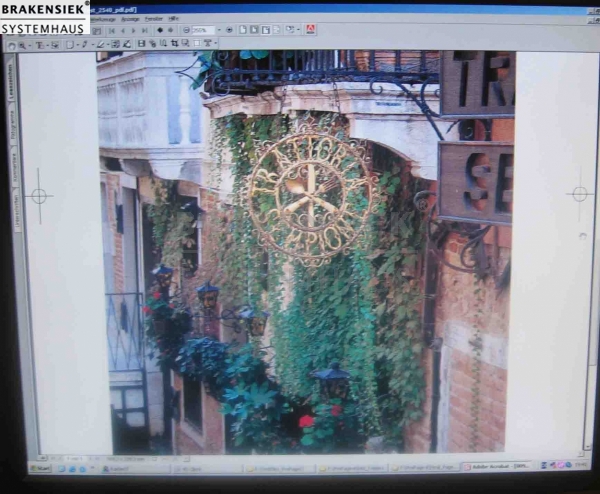Click the zoom in plus button
This screenshot has height=494, width=600.
pyautogui.click(x=229, y=30)
